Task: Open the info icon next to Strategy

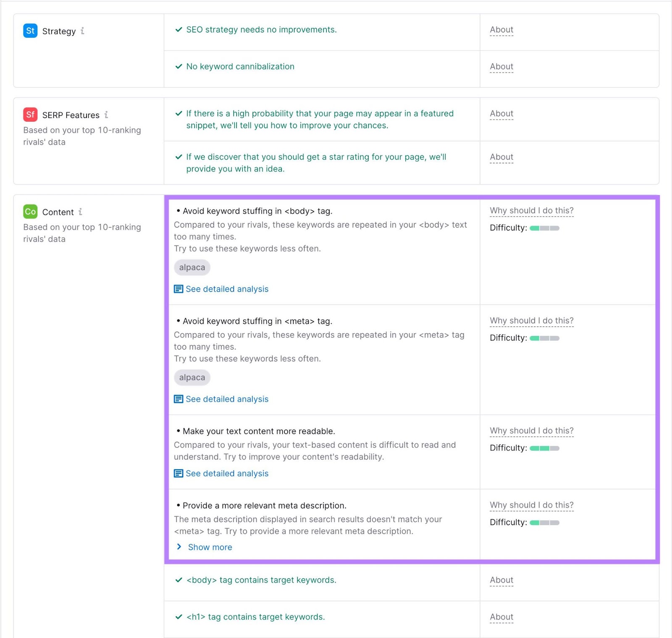Action: pyautogui.click(x=82, y=31)
